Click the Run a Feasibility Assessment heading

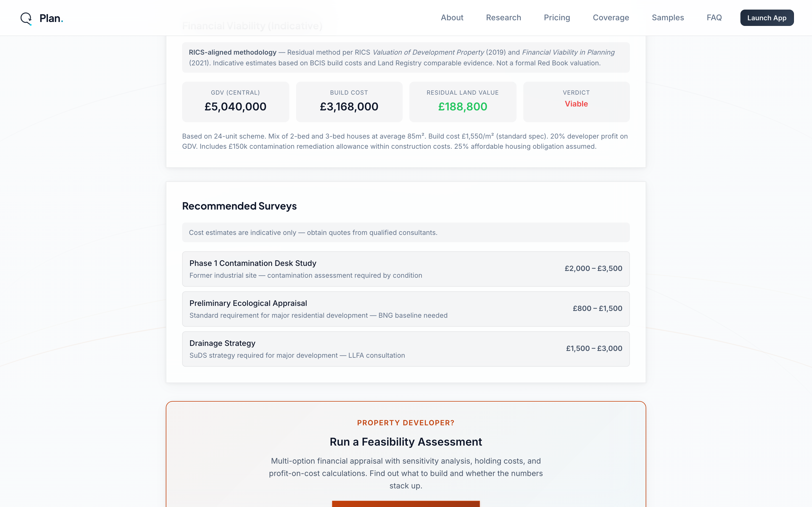pyautogui.click(x=406, y=442)
